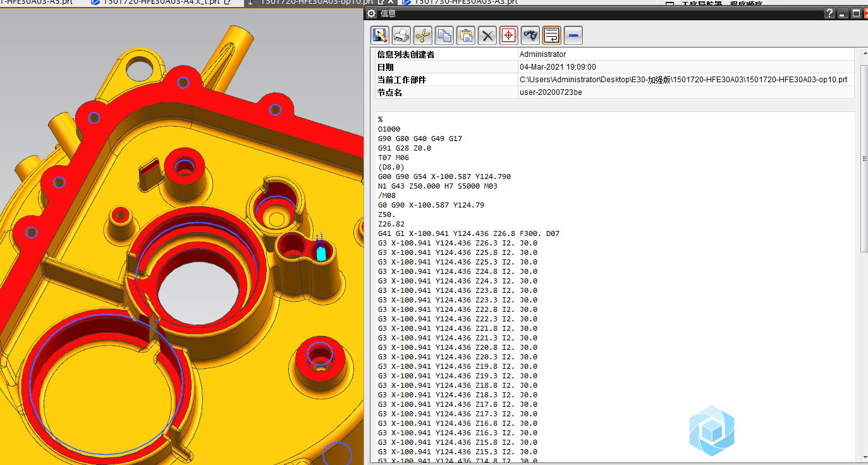Click the 信息 title of the Information window
This screenshot has width=868, height=465.
[388, 13]
